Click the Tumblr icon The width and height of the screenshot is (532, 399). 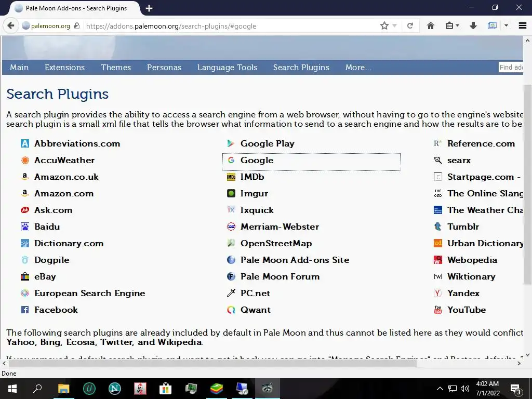438,227
